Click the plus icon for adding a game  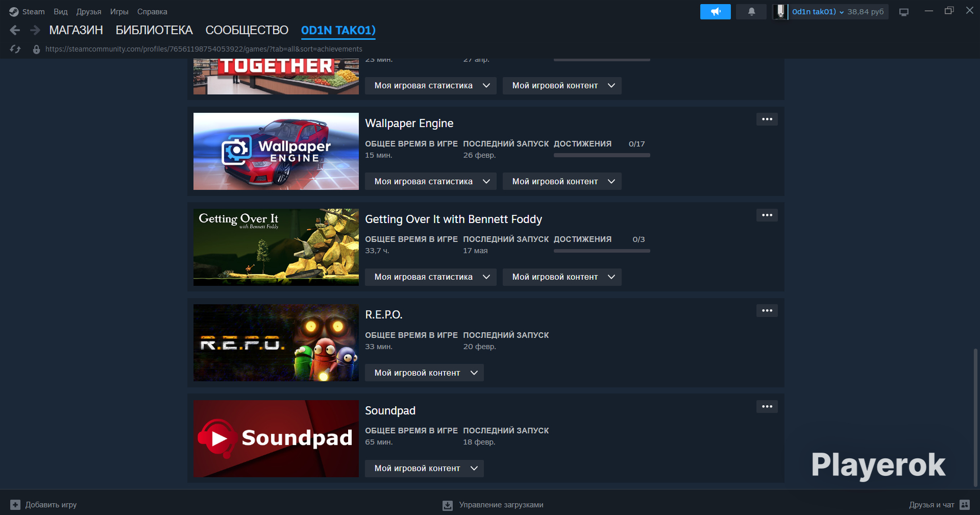pyautogui.click(x=15, y=505)
